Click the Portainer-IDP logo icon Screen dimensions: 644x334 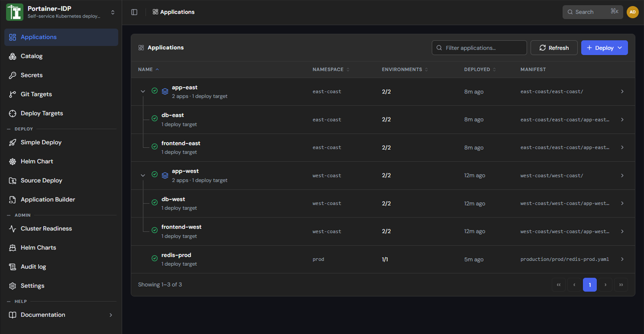pyautogui.click(x=14, y=12)
